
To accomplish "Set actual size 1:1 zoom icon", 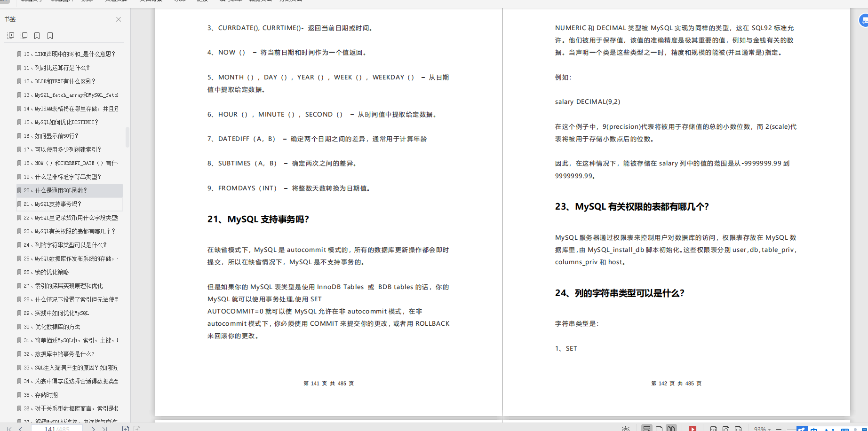I will tap(714, 429).
